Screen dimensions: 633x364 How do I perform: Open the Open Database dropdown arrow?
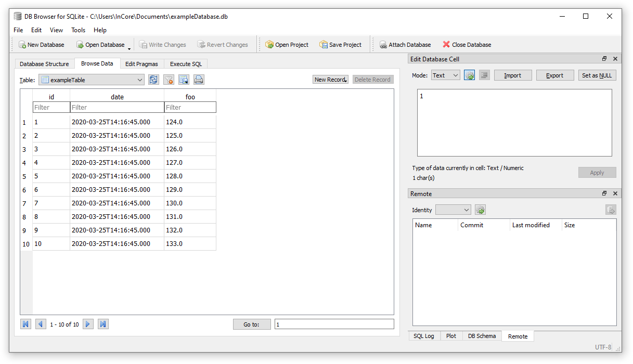click(x=129, y=48)
